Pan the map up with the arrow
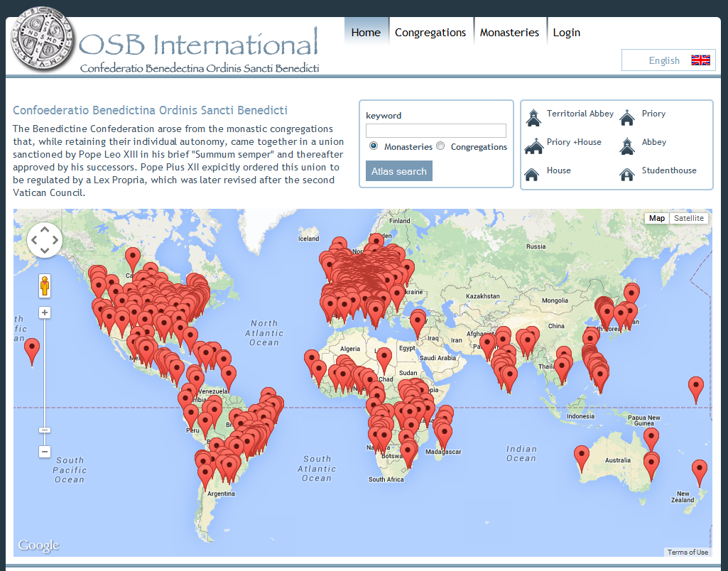Viewport: 728px width, 571px height. (x=45, y=229)
